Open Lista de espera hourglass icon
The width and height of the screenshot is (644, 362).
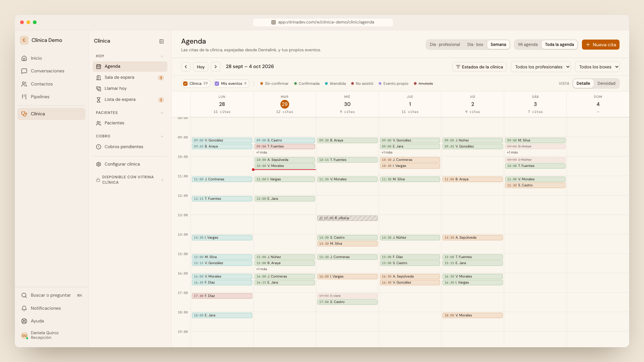coord(99,100)
